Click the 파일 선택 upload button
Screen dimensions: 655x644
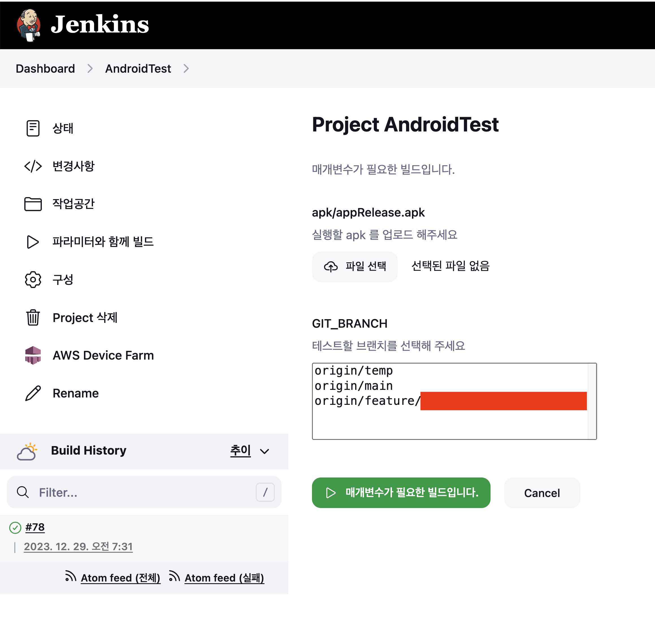[355, 267]
